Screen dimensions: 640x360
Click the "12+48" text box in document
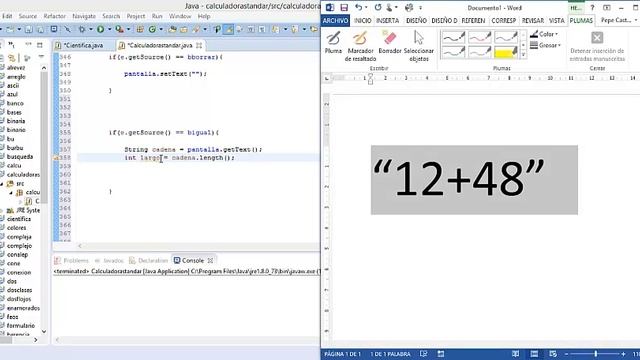(x=474, y=180)
